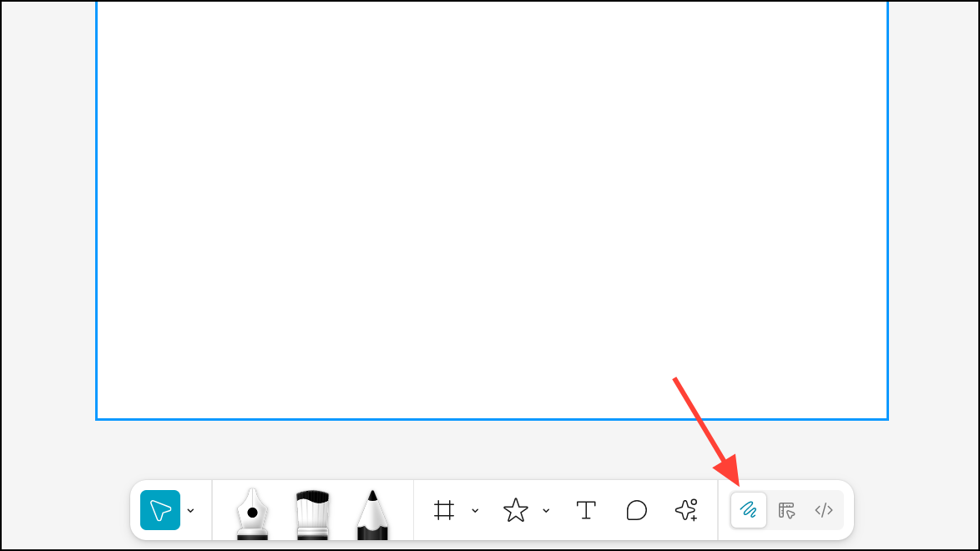This screenshot has height=551, width=980.
Task: Select the Frame tool
Action: [x=444, y=510]
